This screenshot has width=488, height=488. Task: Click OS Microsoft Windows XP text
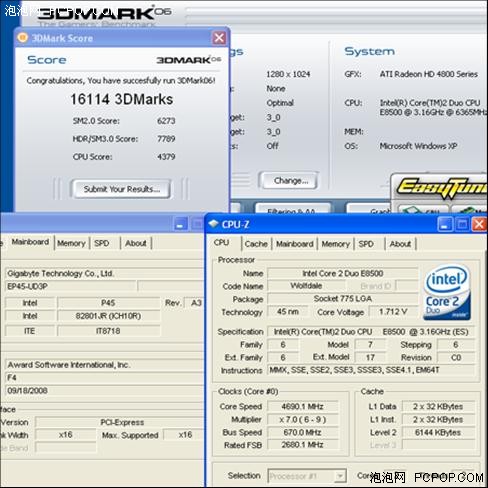point(418,146)
